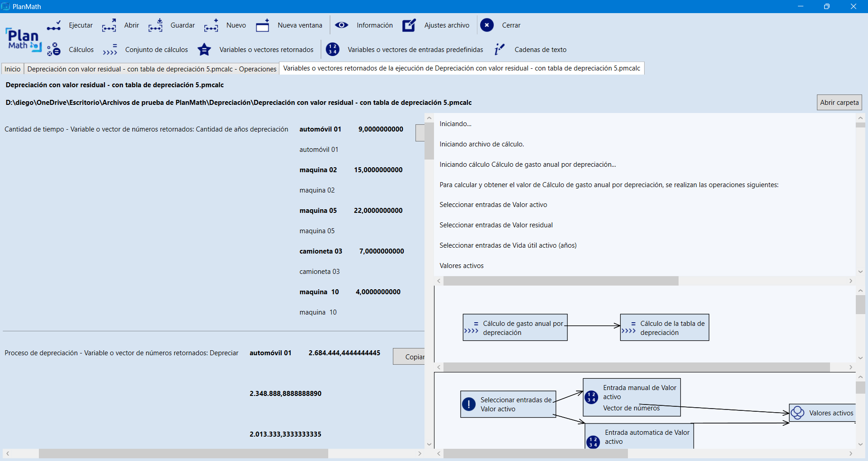
Task: Select Seleccionar entradas de Valor activo node
Action: pyautogui.click(x=508, y=404)
